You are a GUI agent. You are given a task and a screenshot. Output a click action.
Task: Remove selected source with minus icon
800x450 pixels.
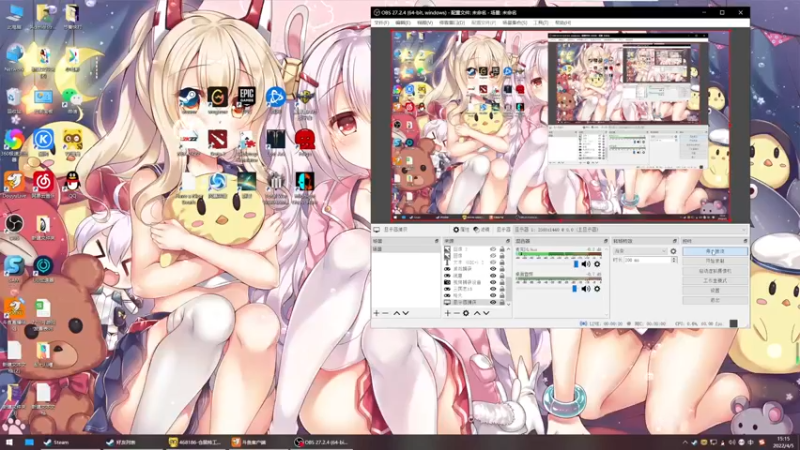(x=457, y=313)
